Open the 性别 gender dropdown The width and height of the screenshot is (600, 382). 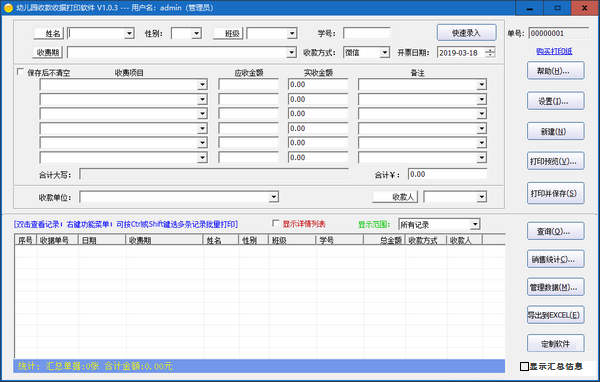click(x=197, y=33)
